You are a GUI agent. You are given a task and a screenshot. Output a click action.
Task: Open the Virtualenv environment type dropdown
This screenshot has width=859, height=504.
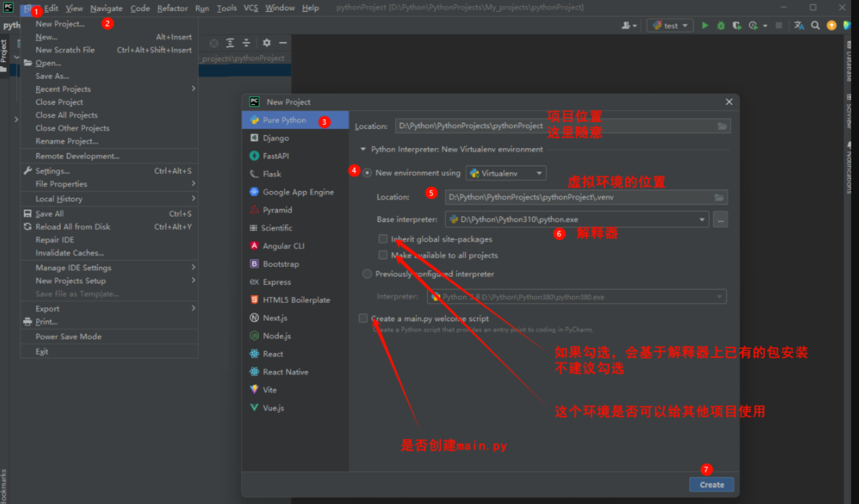coord(506,173)
